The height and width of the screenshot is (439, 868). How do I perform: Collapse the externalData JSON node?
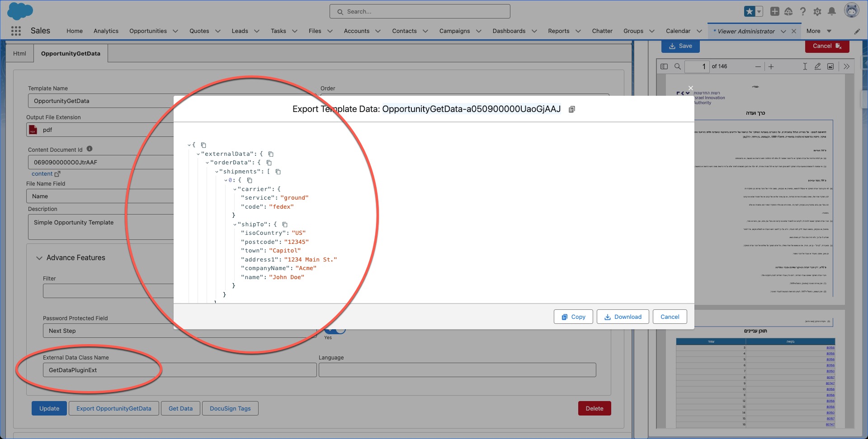click(197, 154)
